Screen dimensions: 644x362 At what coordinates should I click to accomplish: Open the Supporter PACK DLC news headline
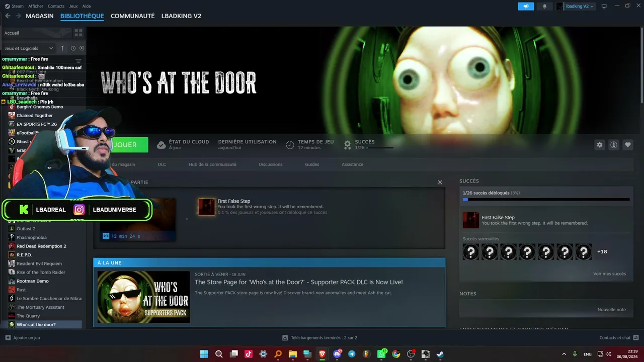click(299, 282)
